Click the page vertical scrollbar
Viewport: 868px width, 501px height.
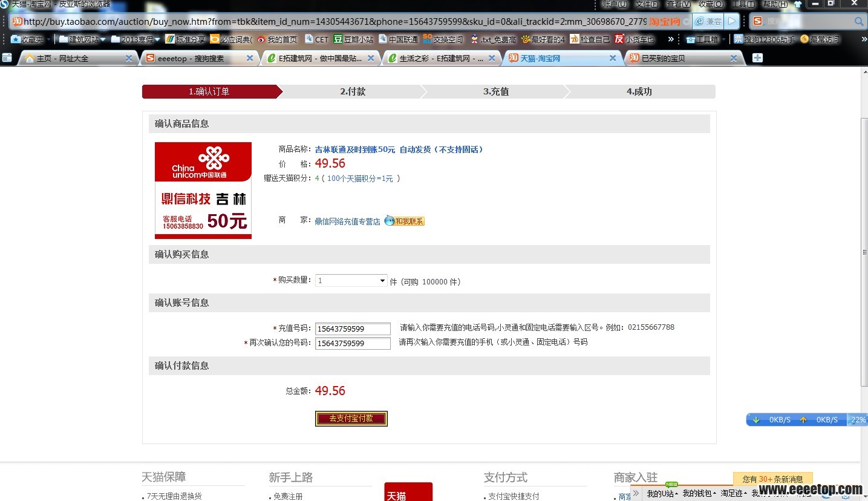click(863, 252)
